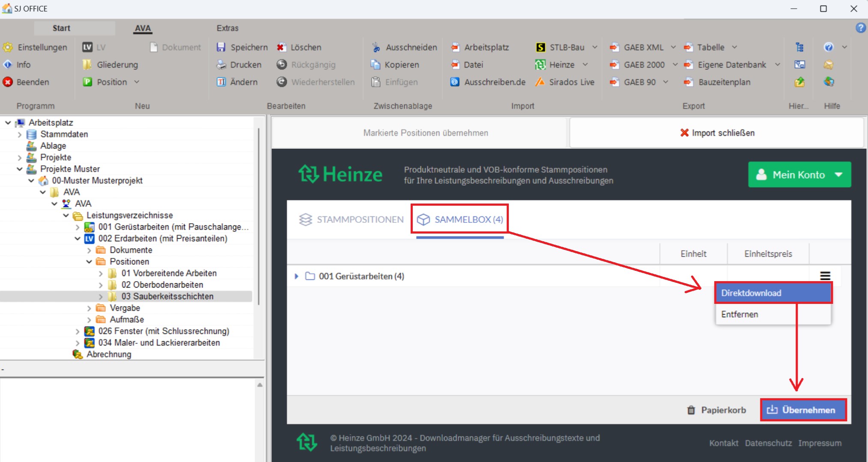
Task: Expand the Vergabe folder node
Action: pos(89,308)
